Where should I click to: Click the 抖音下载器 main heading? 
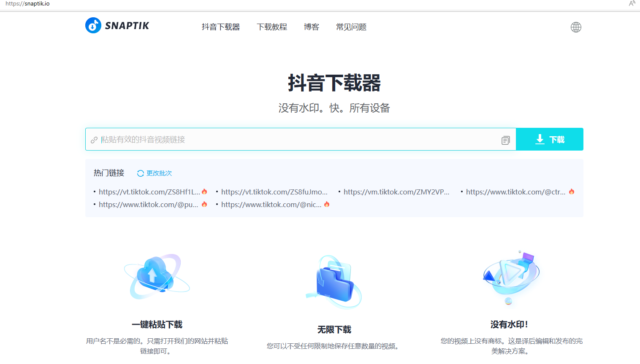[x=334, y=83]
